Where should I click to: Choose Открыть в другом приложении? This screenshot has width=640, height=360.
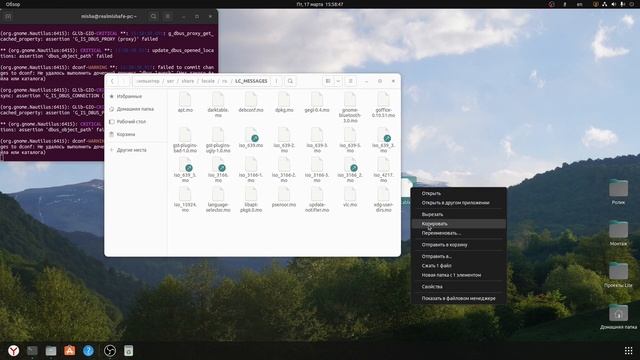click(x=458, y=203)
